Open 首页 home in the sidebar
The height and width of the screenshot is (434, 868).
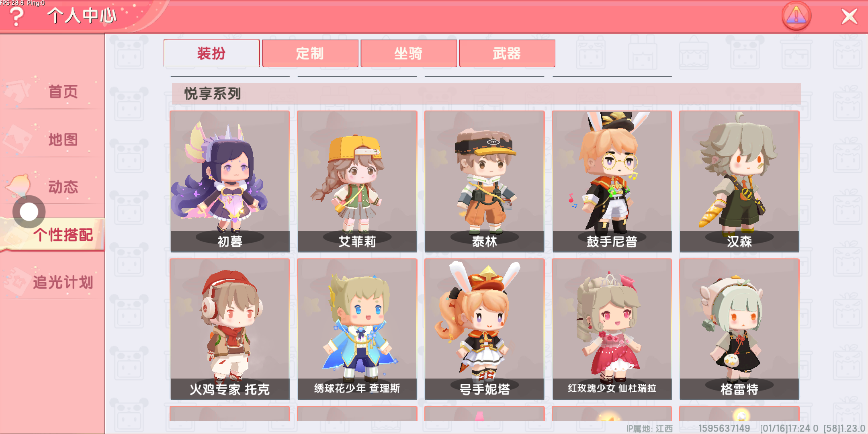click(52, 92)
